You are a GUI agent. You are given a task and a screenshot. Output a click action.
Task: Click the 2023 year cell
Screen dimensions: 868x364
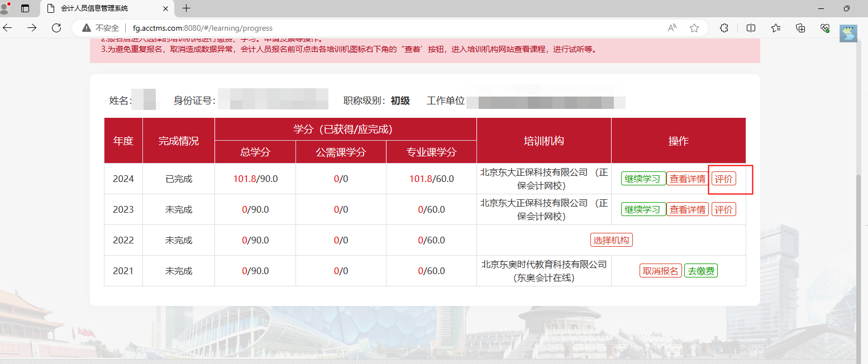coord(123,209)
